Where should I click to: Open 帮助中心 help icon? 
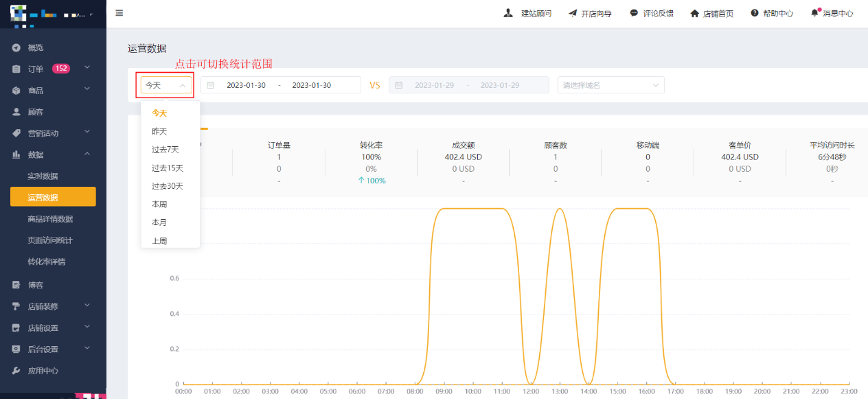pos(755,13)
